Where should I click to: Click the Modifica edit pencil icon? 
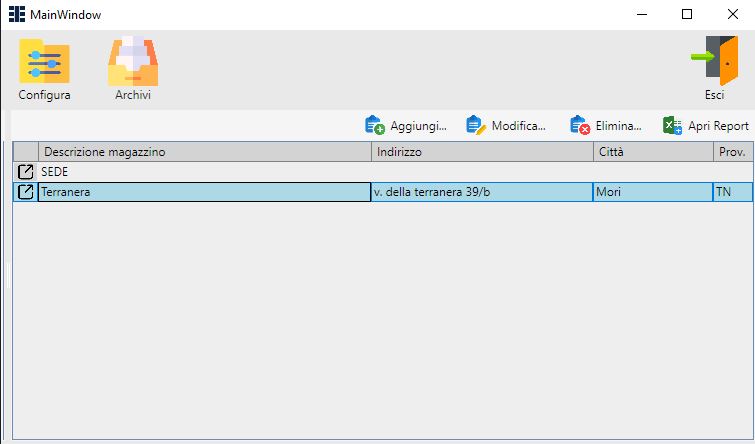[476, 126]
